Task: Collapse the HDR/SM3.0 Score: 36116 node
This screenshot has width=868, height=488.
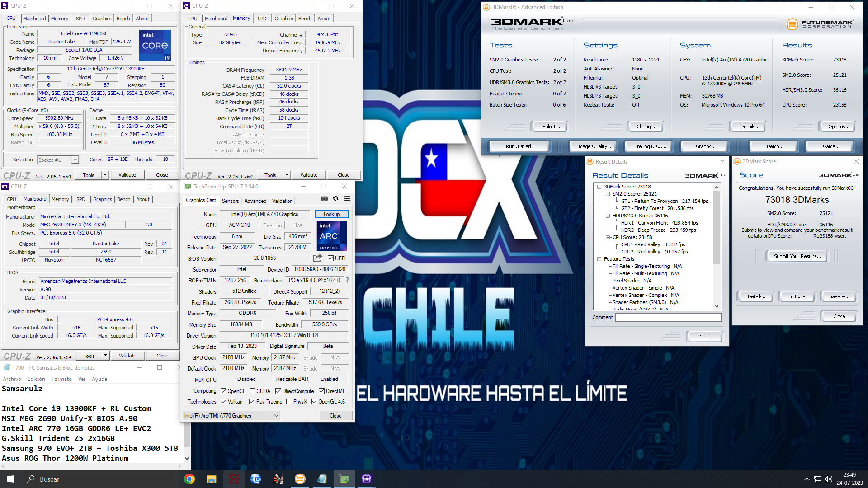Action: [608, 216]
